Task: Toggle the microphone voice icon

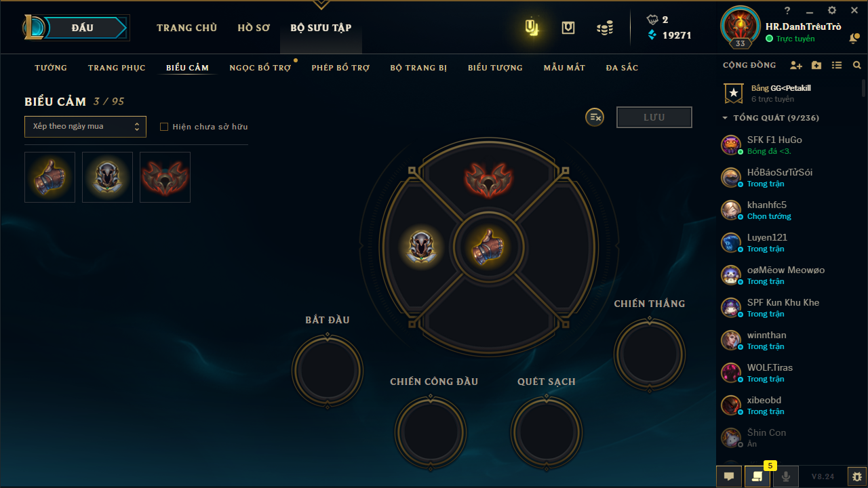Action: (x=786, y=476)
